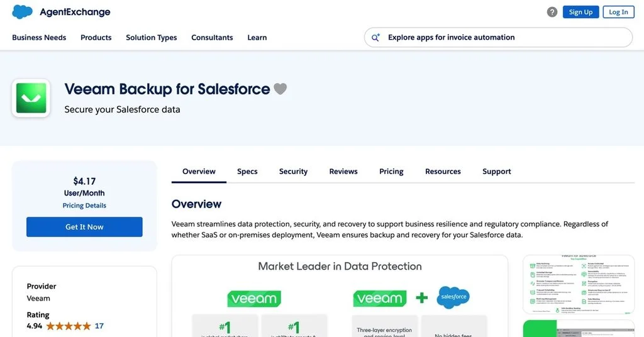The height and width of the screenshot is (337, 644).
Task: Click the Salesforce cloud logo
Action: (x=23, y=12)
